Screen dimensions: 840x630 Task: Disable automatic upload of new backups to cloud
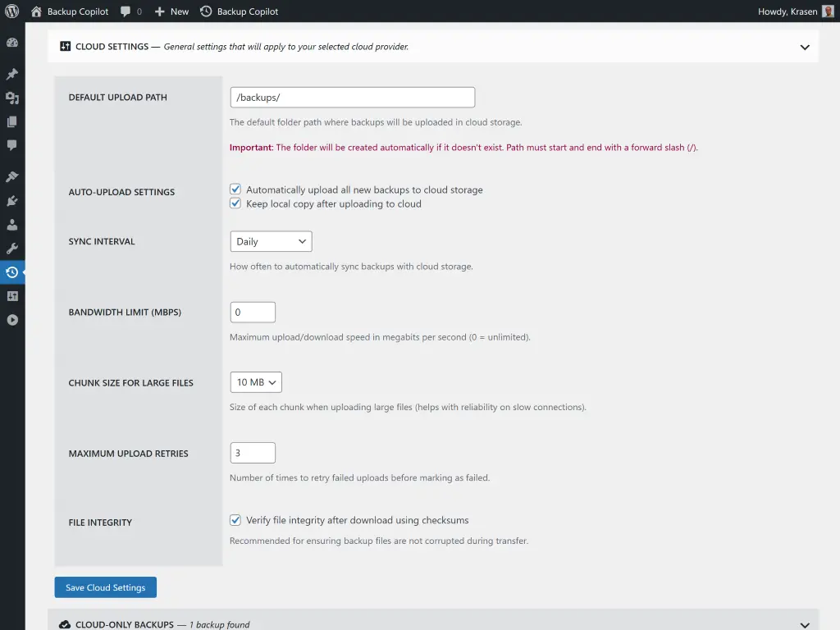[235, 189]
